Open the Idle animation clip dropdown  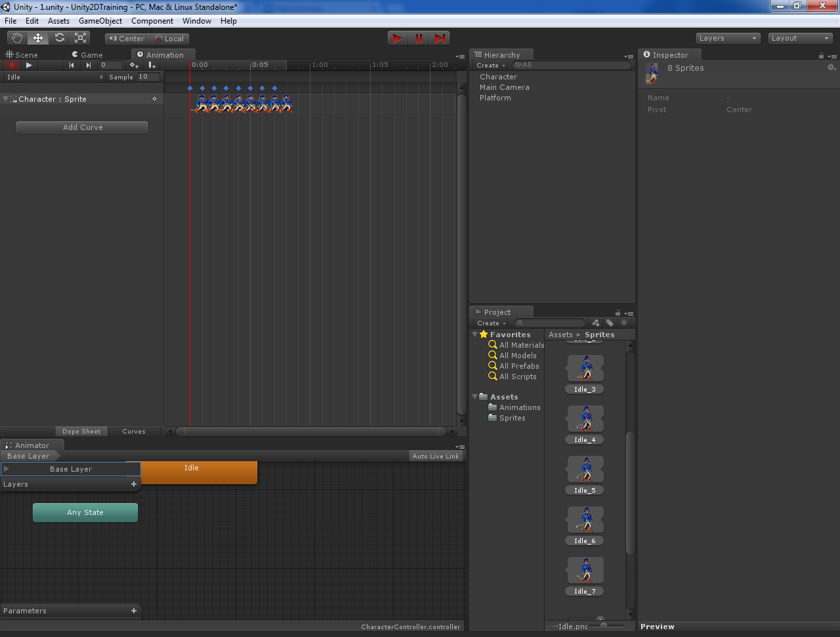point(55,77)
